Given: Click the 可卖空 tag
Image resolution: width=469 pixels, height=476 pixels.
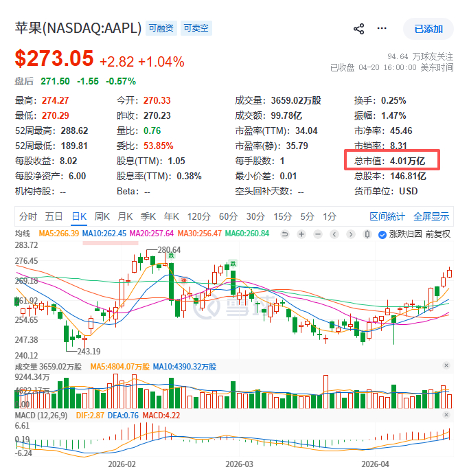Looking at the screenshot, I should pyautogui.click(x=196, y=28).
